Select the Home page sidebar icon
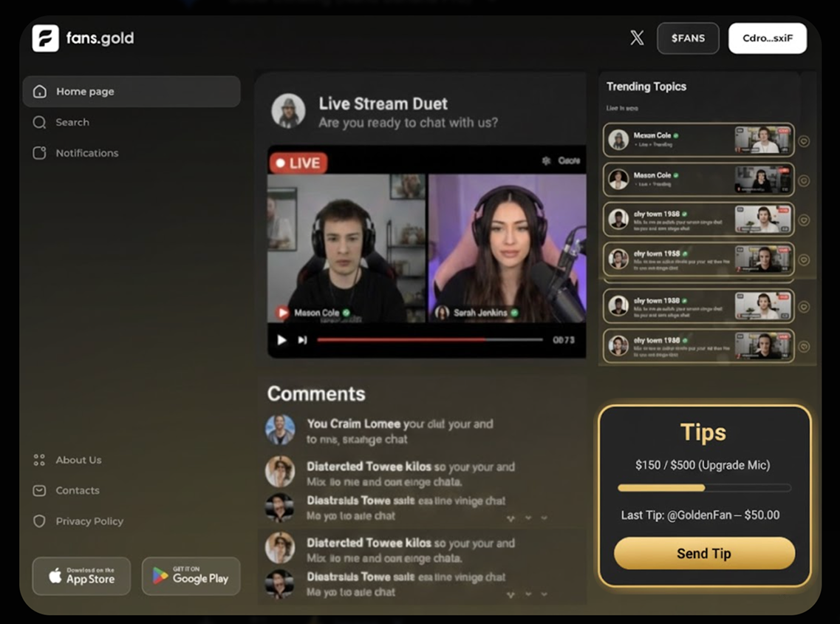The width and height of the screenshot is (840, 624). click(x=41, y=91)
